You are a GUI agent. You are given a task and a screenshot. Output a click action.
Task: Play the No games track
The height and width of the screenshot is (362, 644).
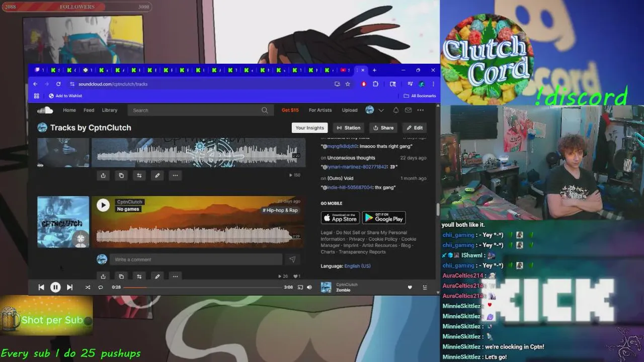pos(103,205)
